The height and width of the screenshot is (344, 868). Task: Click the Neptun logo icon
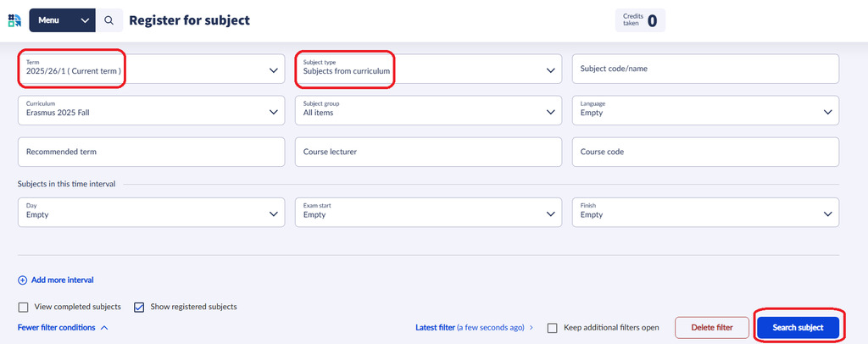point(14,20)
